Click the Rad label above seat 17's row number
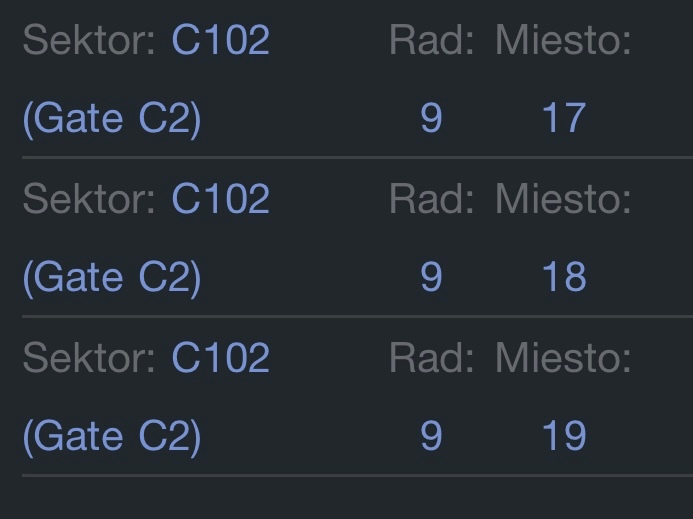Viewport: 693px width, 519px height. point(431,40)
